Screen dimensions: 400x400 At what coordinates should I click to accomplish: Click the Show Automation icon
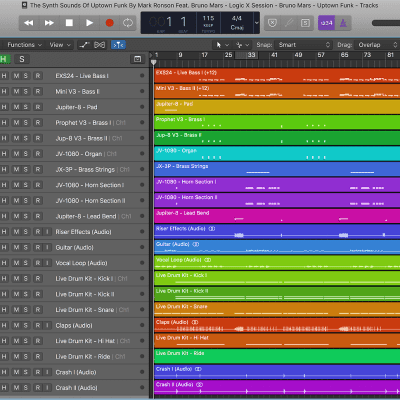click(x=85, y=45)
